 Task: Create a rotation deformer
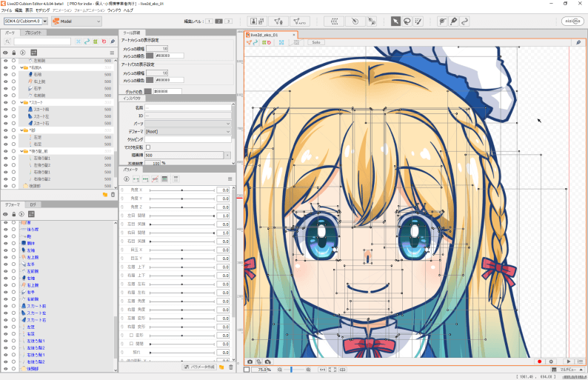(355, 21)
